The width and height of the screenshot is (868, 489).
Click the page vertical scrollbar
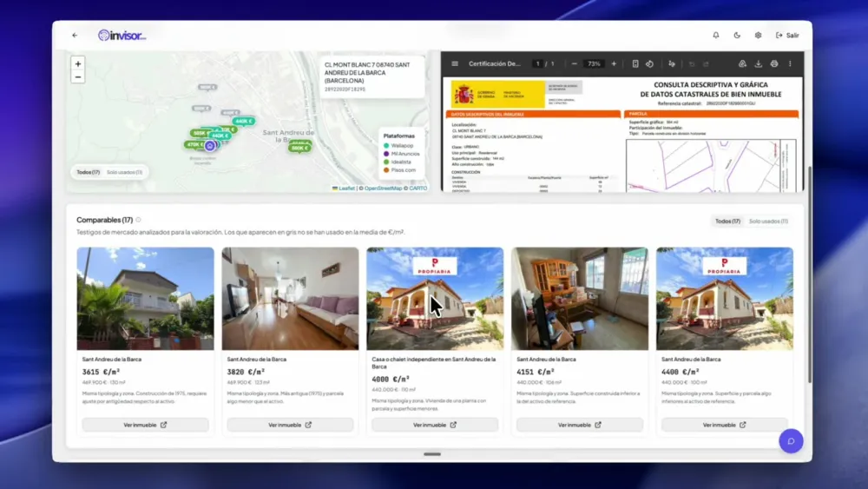809,274
